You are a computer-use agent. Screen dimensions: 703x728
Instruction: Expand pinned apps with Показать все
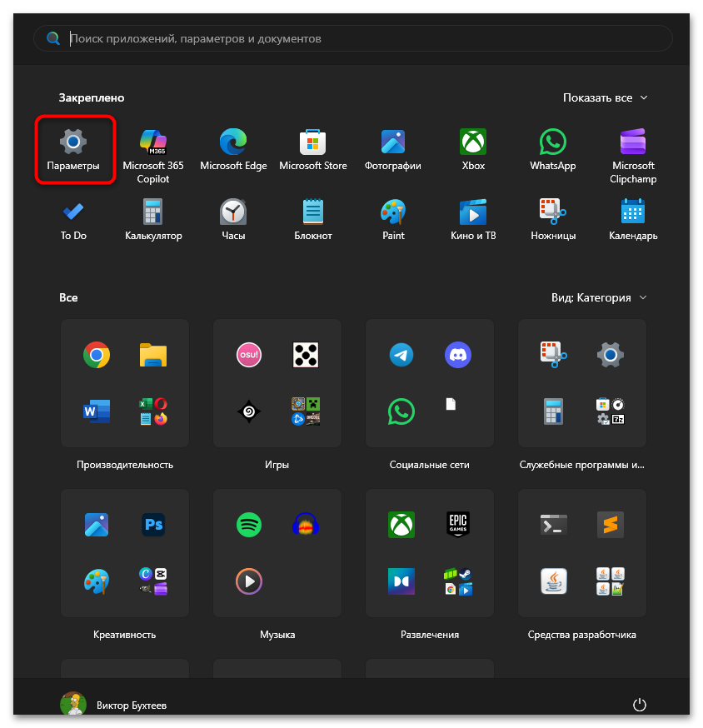click(x=605, y=97)
